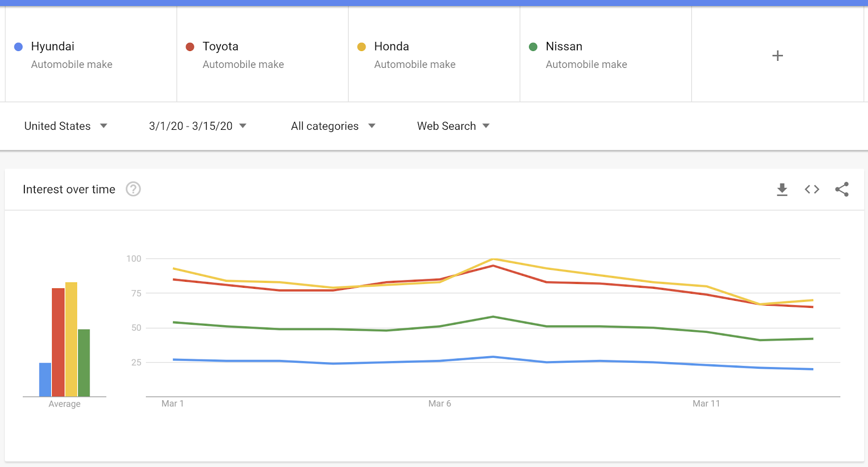Share the Interest over time chart

point(842,190)
